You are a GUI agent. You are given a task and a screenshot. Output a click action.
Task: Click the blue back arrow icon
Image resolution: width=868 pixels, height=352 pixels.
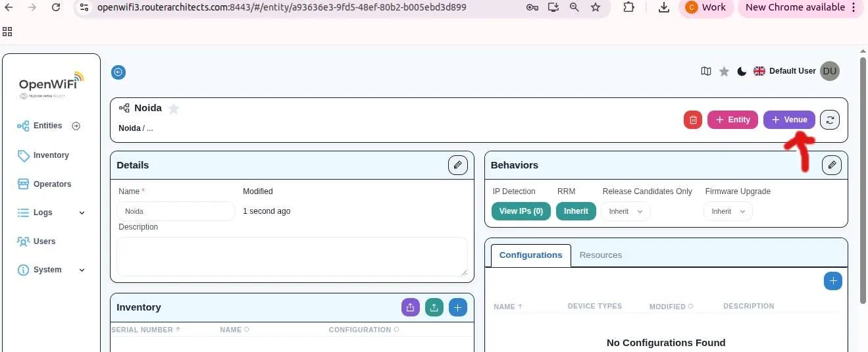click(118, 72)
